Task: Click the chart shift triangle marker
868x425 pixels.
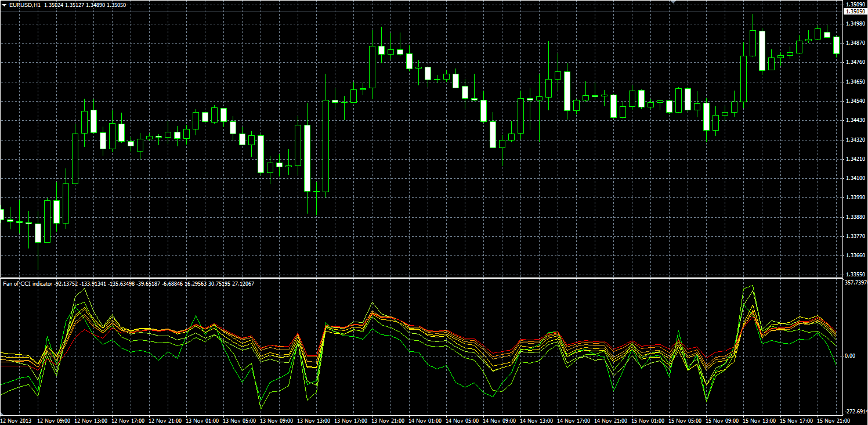Action: [x=673, y=2]
